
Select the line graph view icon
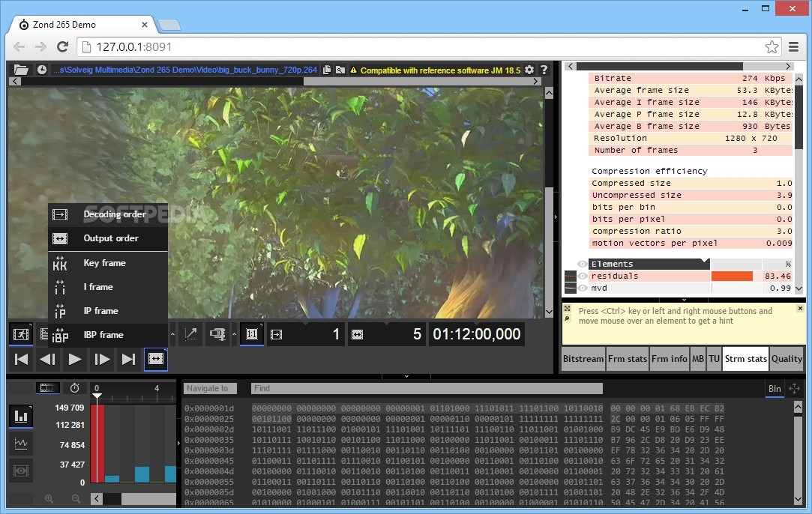(x=21, y=443)
